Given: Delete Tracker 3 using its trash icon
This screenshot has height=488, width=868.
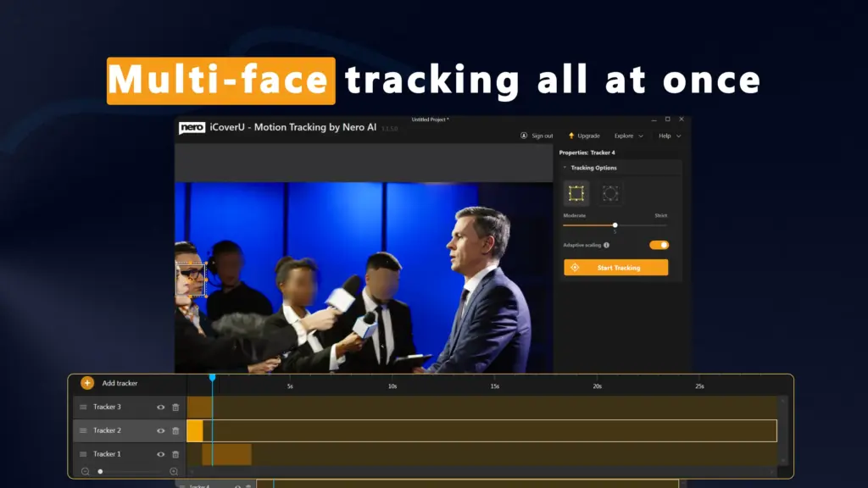Looking at the screenshot, I should coord(175,408).
